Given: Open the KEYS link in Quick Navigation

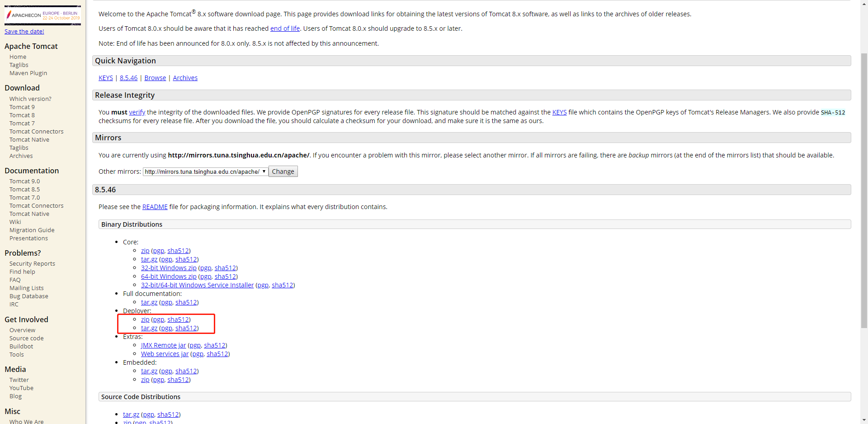Looking at the screenshot, I should [105, 77].
